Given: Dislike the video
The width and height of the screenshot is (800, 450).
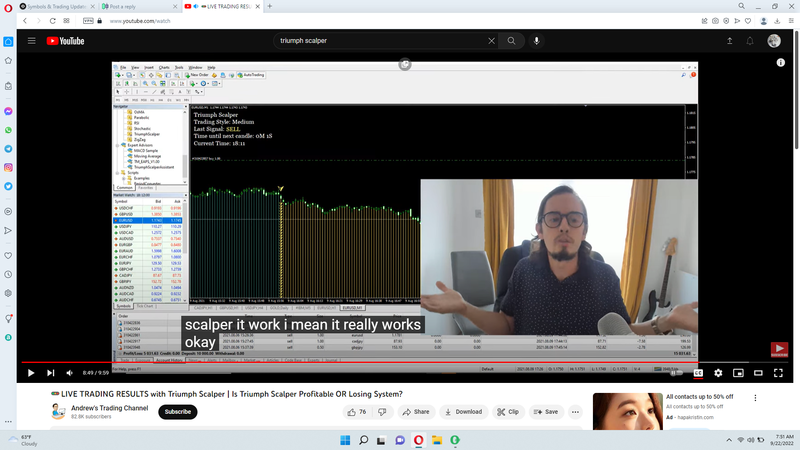Looking at the screenshot, I should pyautogui.click(x=382, y=412).
